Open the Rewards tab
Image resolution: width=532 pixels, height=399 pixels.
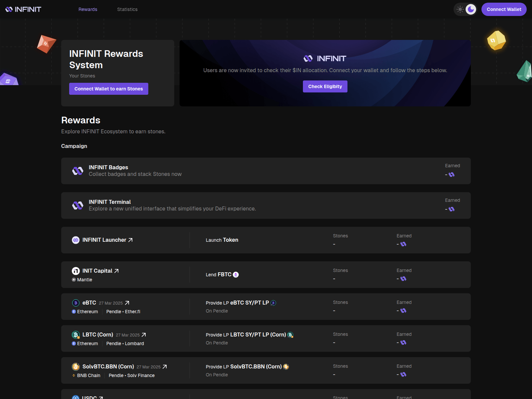point(87,9)
